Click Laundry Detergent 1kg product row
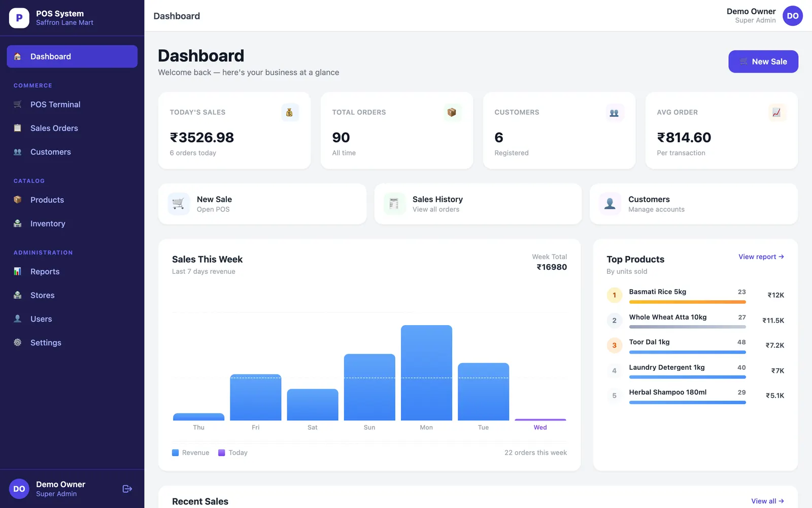The width and height of the screenshot is (812, 508). pos(695,371)
